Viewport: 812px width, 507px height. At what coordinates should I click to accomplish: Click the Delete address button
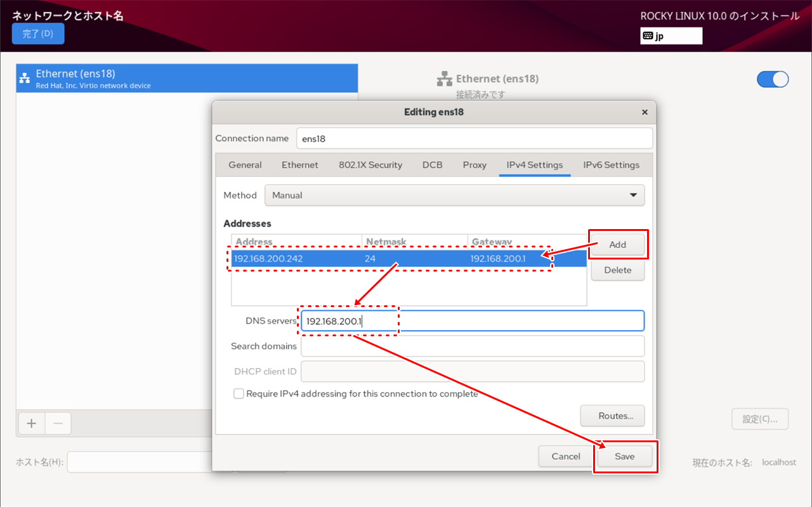coord(617,270)
